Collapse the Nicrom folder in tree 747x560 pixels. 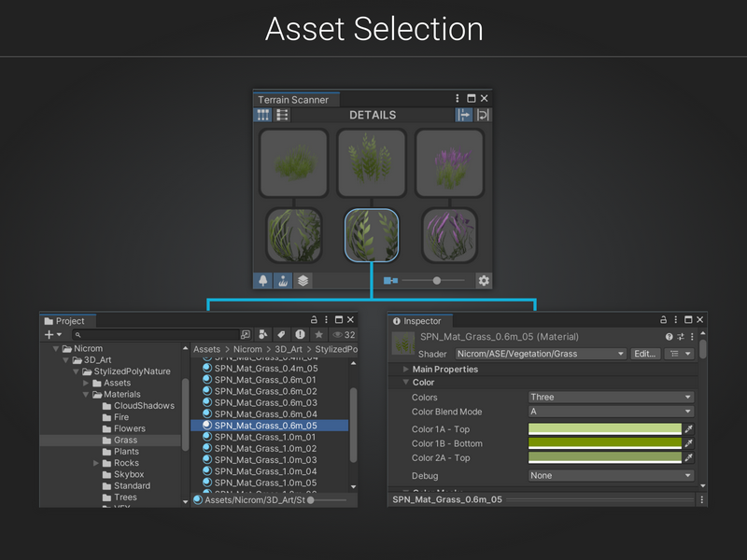56,348
